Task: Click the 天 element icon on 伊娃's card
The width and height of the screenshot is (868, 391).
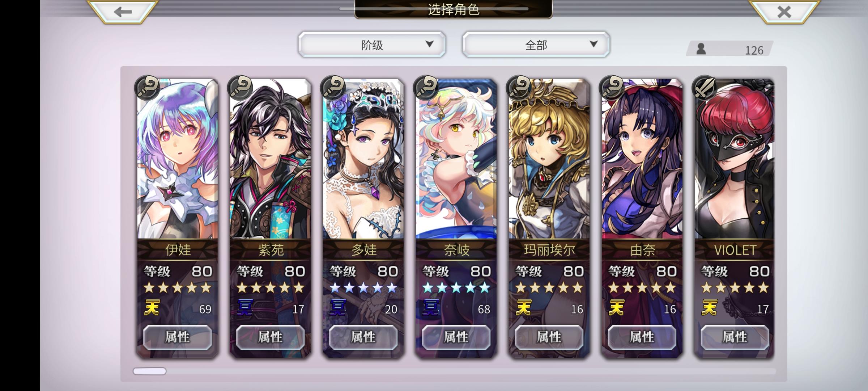Action: point(152,308)
